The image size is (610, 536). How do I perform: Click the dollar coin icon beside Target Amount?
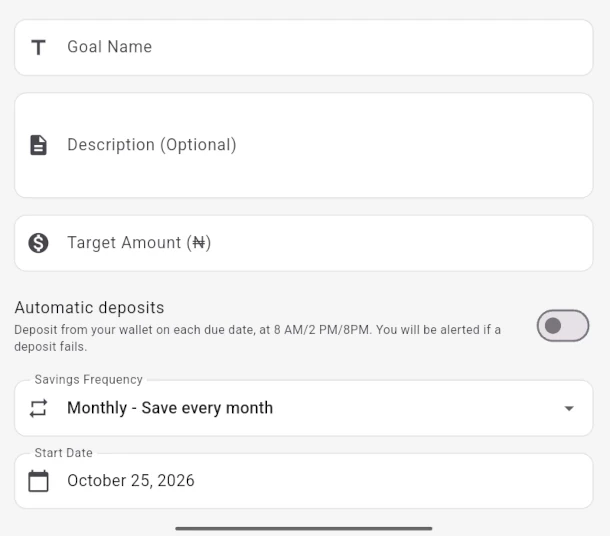point(39,243)
